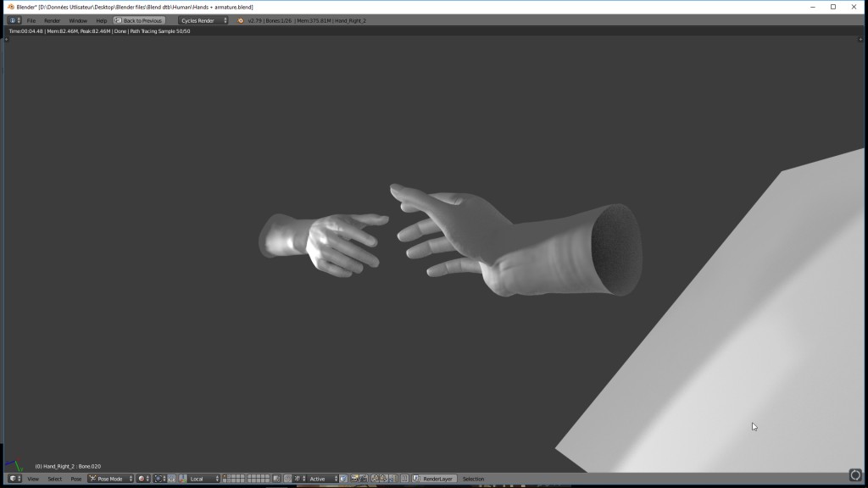Viewport: 868px width, 488px height.
Task: Open the Cycles Render engine dropdown
Action: [x=203, y=20]
